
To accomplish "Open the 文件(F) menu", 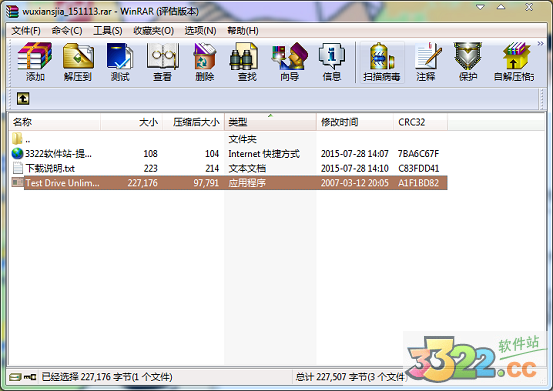I will click(x=26, y=31).
